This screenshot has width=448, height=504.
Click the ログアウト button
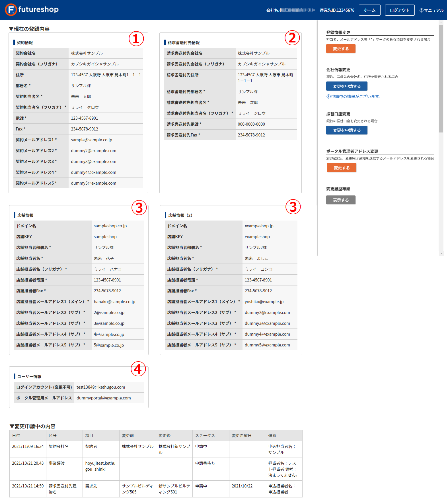[x=400, y=10]
